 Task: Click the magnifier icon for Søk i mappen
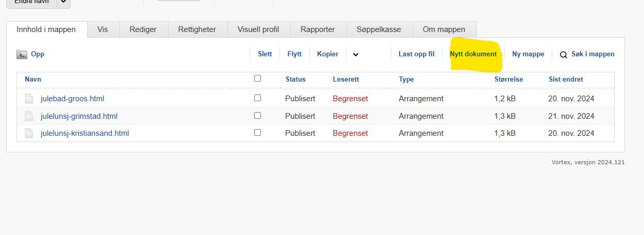(564, 54)
